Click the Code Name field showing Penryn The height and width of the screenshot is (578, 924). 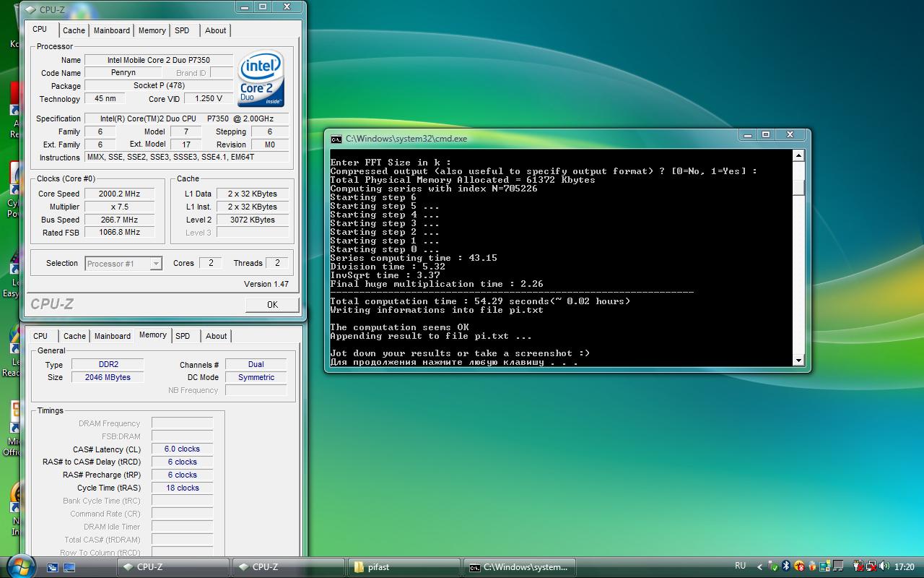pos(123,73)
